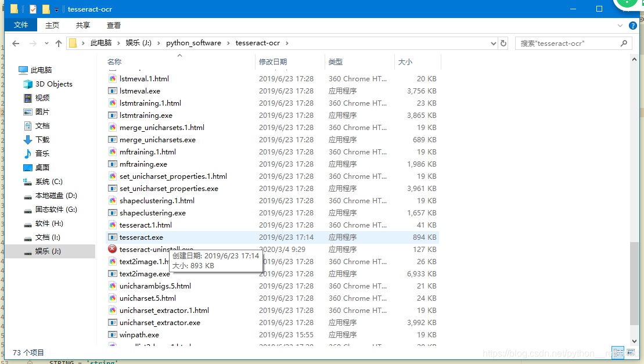Screen dimensions: 644x364
Task: Expand chevron after python_software breadcrumb
Action: tap(228, 43)
